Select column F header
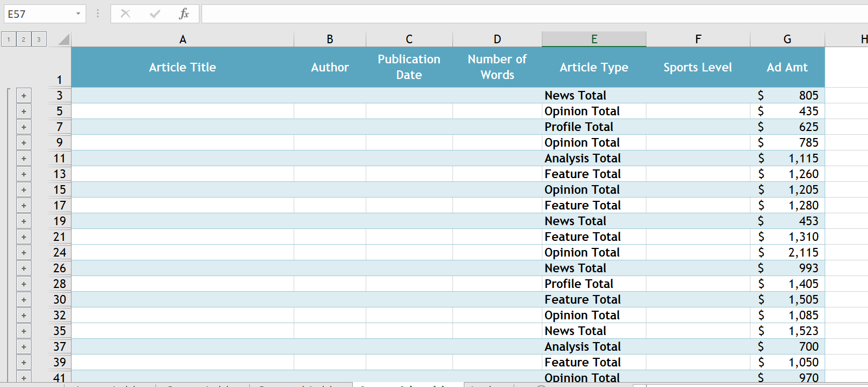868x387 pixels. [x=698, y=39]
